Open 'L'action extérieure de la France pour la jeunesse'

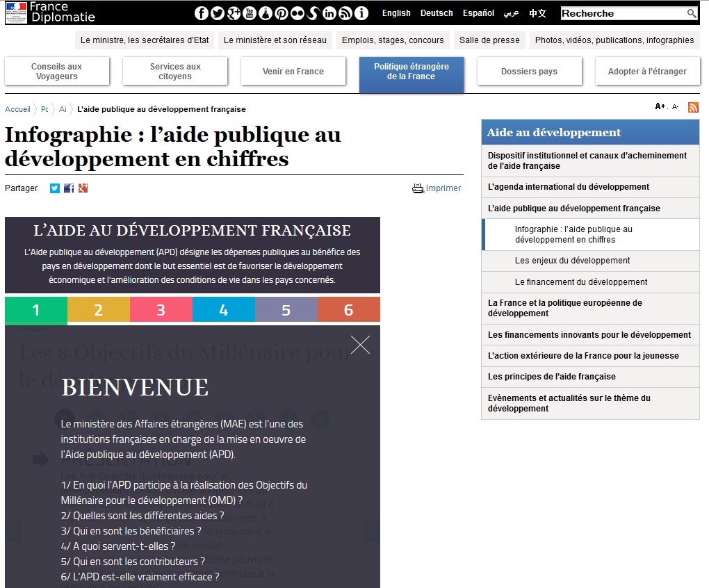point(591,356)
